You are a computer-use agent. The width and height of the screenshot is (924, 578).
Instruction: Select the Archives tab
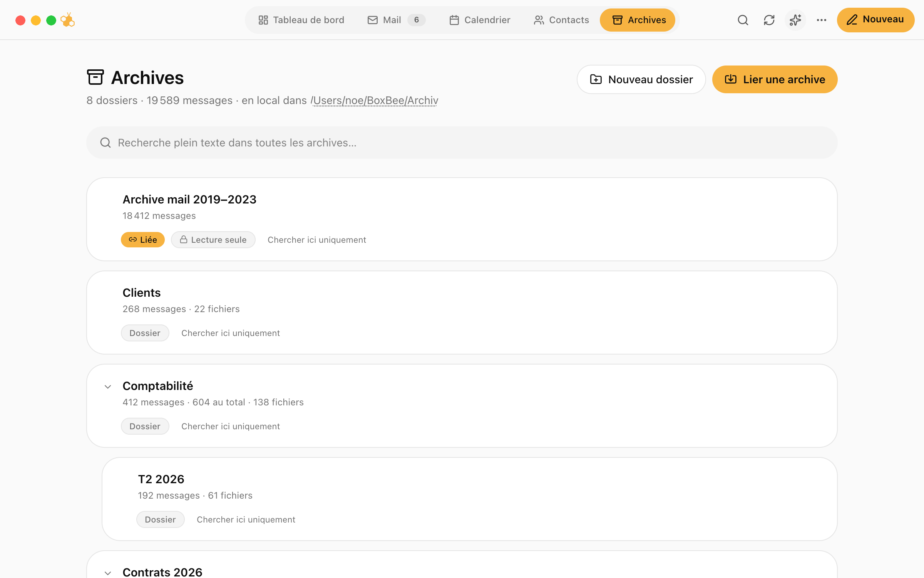pos(638,20)
